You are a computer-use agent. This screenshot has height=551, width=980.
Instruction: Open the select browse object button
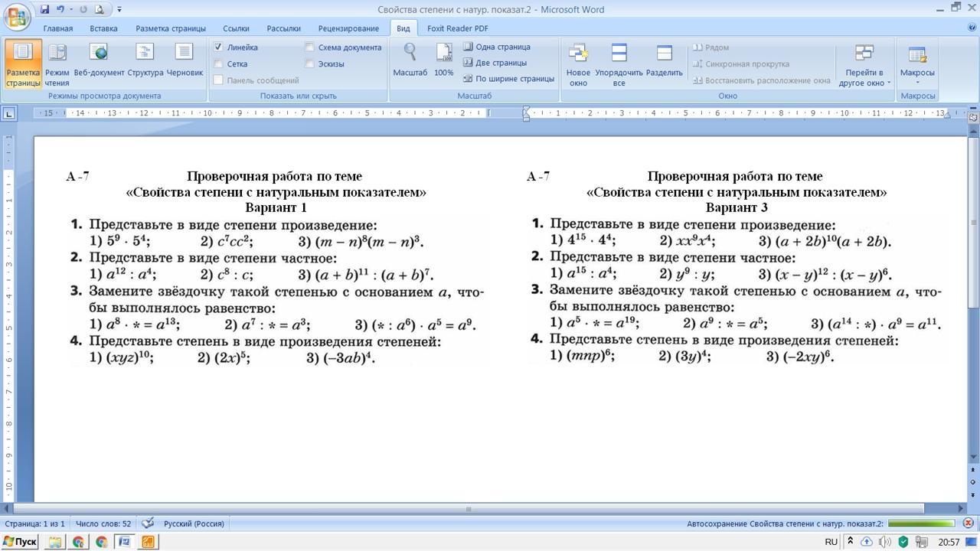click(x=973, y=482)
